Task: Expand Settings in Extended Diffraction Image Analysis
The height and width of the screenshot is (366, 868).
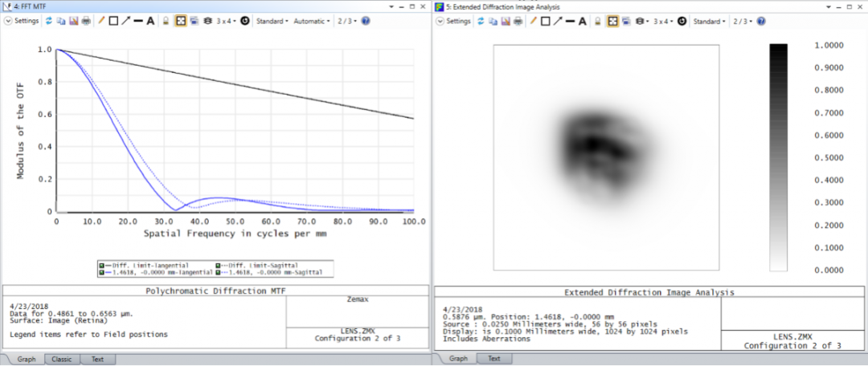Action: 455,21
